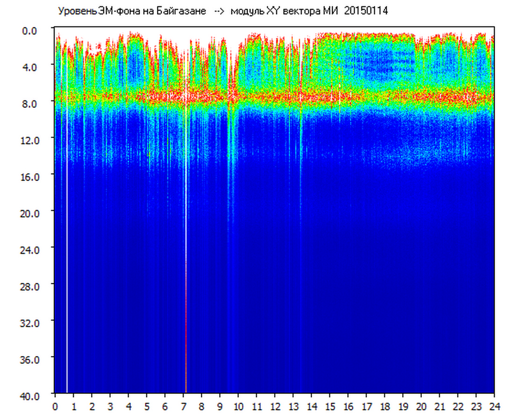Image resolution: width=512 pixels, height=420 pixels.
Task: Select the x-axis tick label 18
Action: (384, 406)
